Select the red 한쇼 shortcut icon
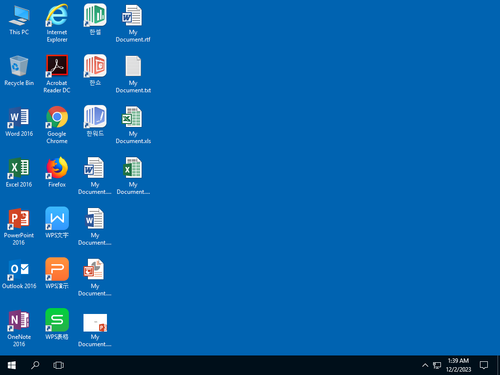The width and height of the screenshot is (500, 375). click(95, 70)
